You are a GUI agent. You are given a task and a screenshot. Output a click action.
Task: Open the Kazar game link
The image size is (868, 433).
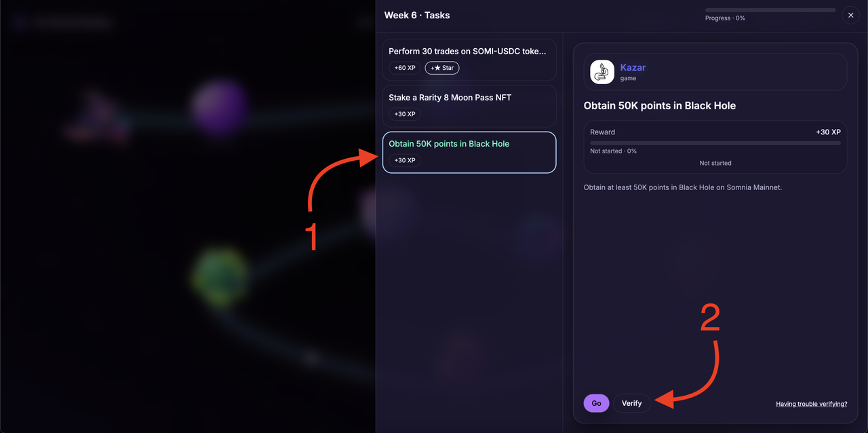click(x=633, y=67)
